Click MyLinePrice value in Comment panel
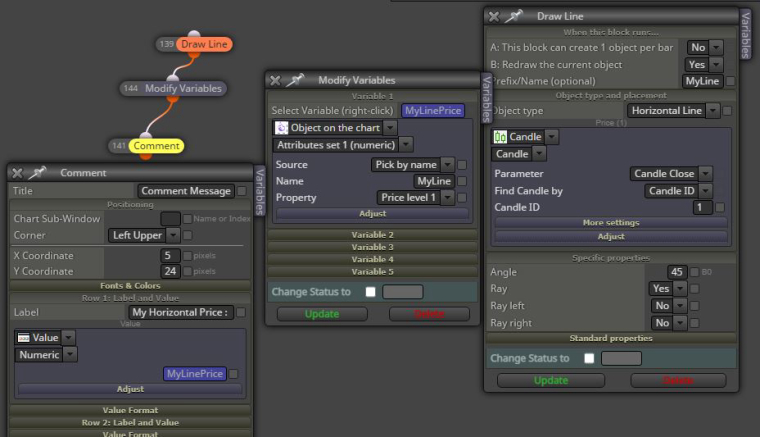This screenshot has height=437, width=760. pos(195,374)
